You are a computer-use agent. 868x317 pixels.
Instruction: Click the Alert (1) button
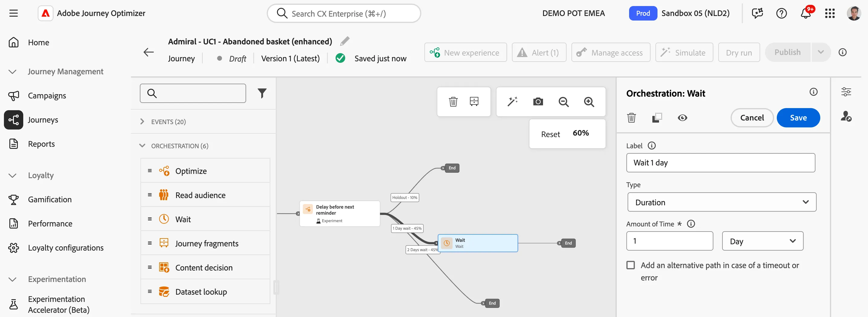coord(539,52)
